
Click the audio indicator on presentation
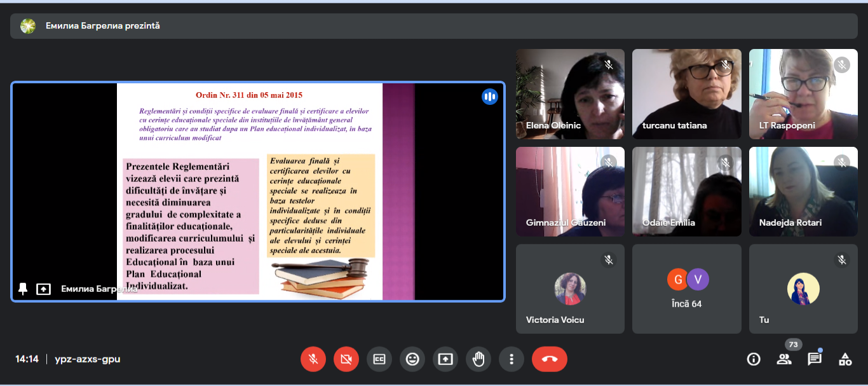point(489,97)
